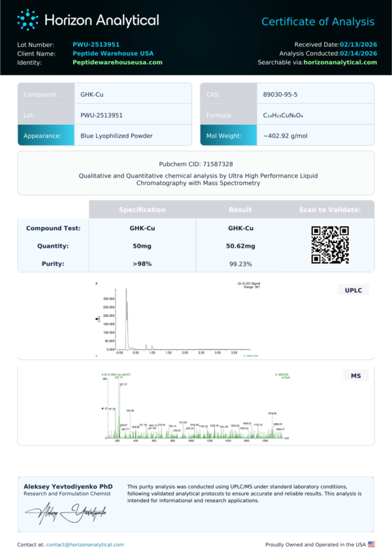
Task: Click the Horizon Analytical logo icon
Action: click(27, 20)
